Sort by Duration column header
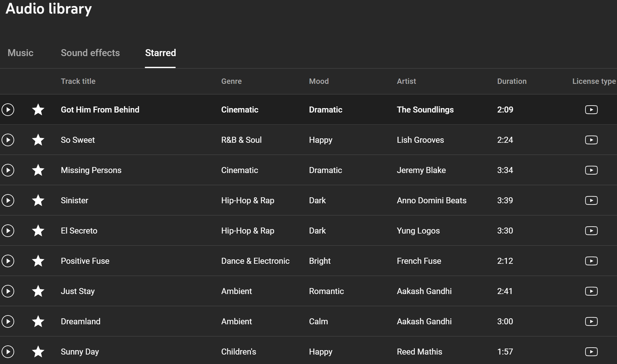The image size is (617, 364). click(x=512, y=81)
